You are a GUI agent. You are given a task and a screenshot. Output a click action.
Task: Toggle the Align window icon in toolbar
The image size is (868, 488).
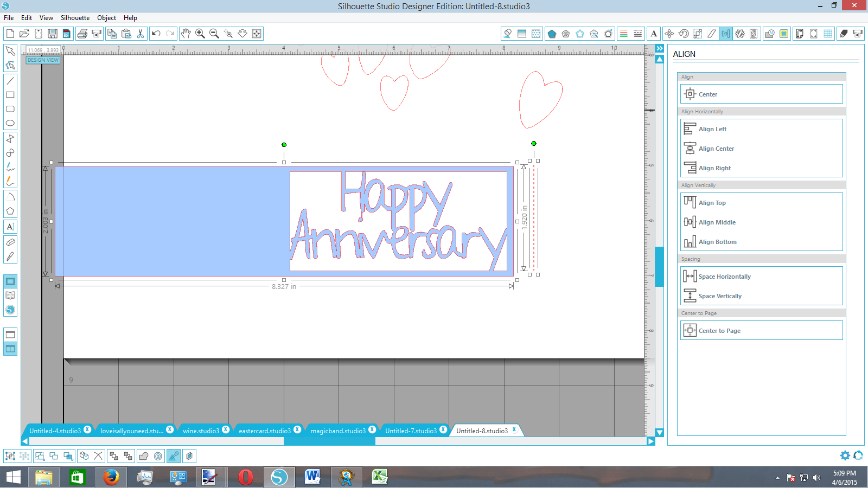tap(726, 34)
